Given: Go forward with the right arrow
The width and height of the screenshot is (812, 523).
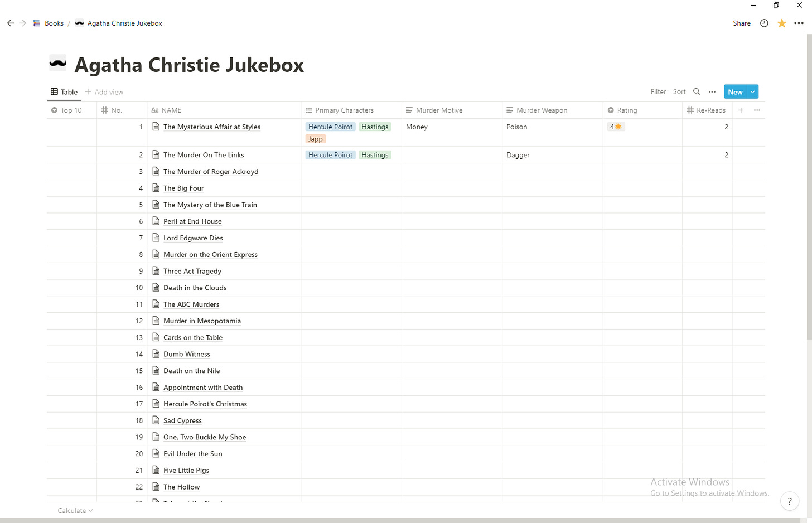Looking at the screenshot, I should click(23, 23).
